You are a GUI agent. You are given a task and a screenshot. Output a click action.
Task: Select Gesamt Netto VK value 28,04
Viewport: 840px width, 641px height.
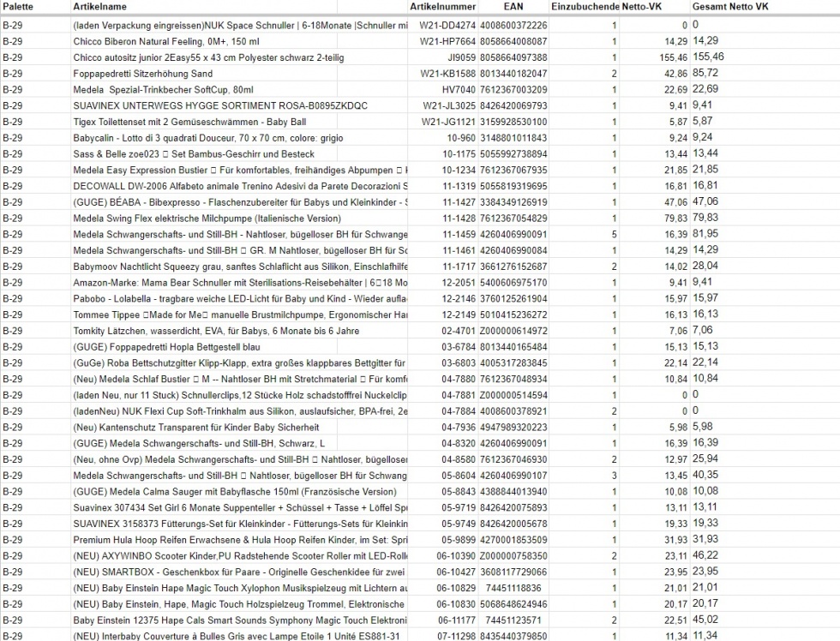tap(705, 266)
